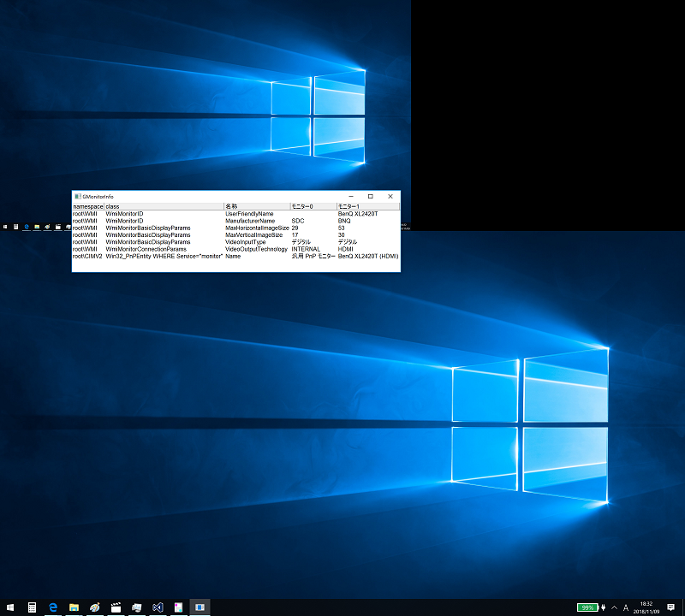685x616 pixels.
Task: Click the HDMI output technology value
Action: pos(345,249)
